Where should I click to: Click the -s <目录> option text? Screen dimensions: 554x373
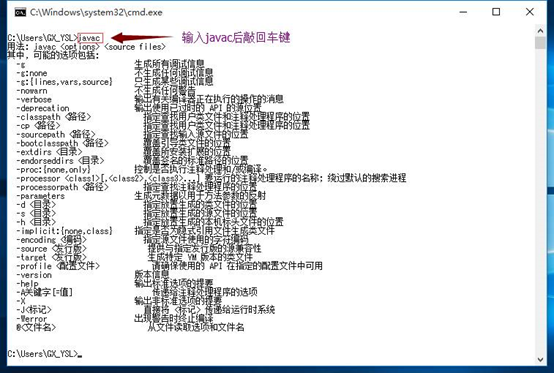tap(36, 213)
